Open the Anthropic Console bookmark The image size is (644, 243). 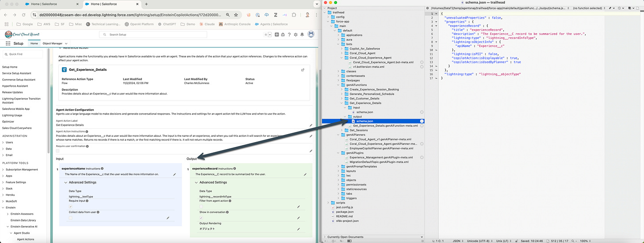(x=234, y=24)
